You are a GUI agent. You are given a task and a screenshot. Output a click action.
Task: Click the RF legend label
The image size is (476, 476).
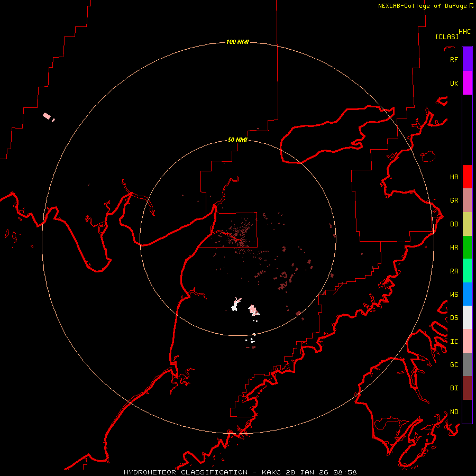click(x=454, y=59)
